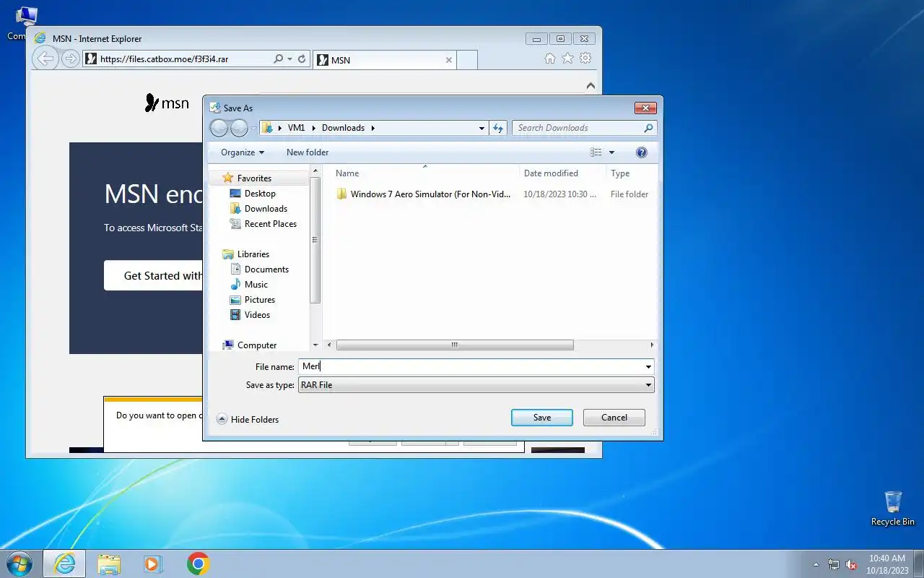Screen dimensions: 924x578
Task: Open a new tab in IE
Action: 467,60
